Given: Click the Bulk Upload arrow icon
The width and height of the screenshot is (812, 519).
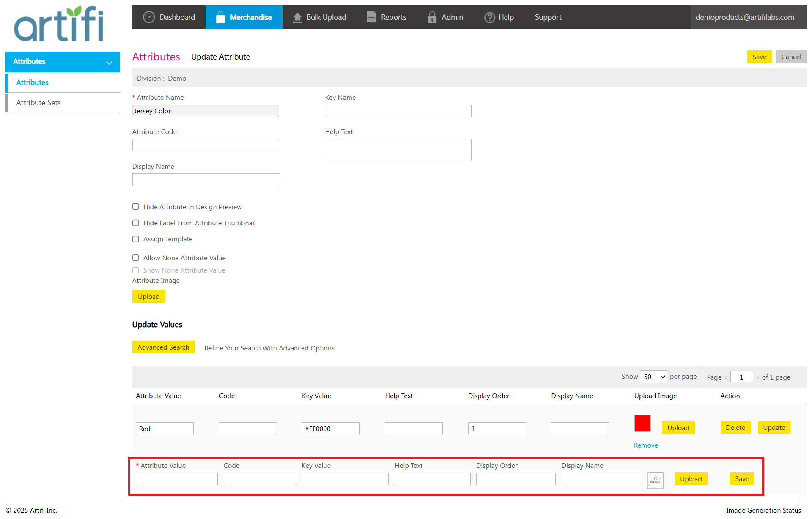Looking at the screenshot, I should click(x=297, y=17).
